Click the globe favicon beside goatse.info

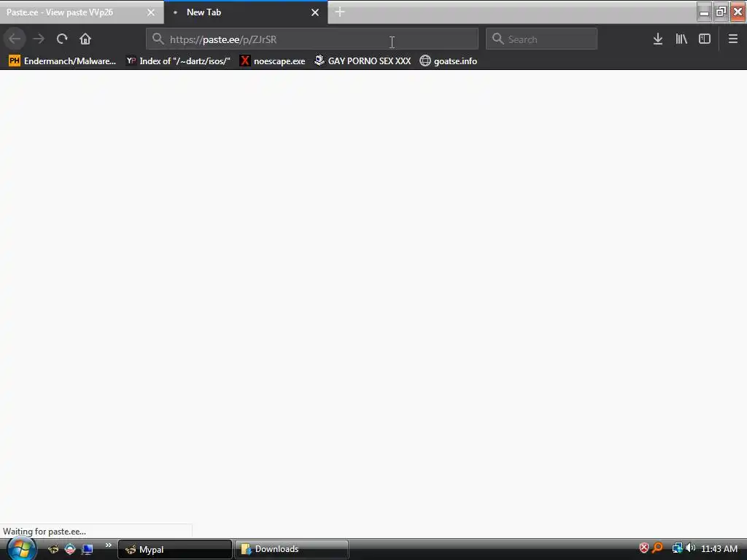click(x=425, y=61)
